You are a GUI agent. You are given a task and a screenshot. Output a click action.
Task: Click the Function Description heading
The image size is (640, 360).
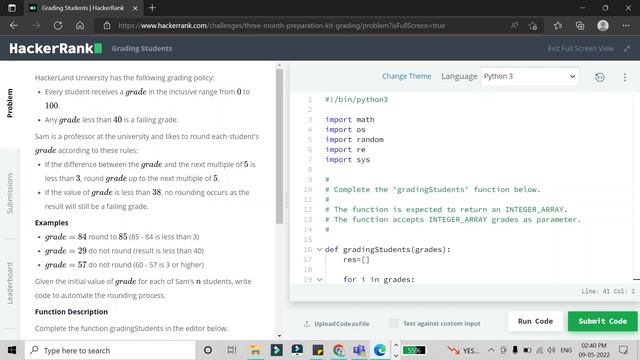coord(71,312)
